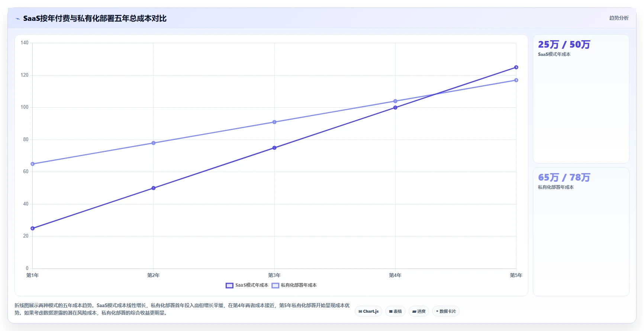Screen dimensions: 644x331
Task: Click the 100 y-axis label
Action: 25,107
